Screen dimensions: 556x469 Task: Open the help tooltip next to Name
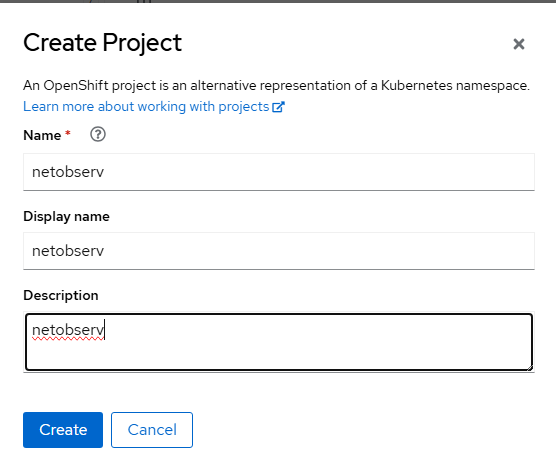point(98,134)
